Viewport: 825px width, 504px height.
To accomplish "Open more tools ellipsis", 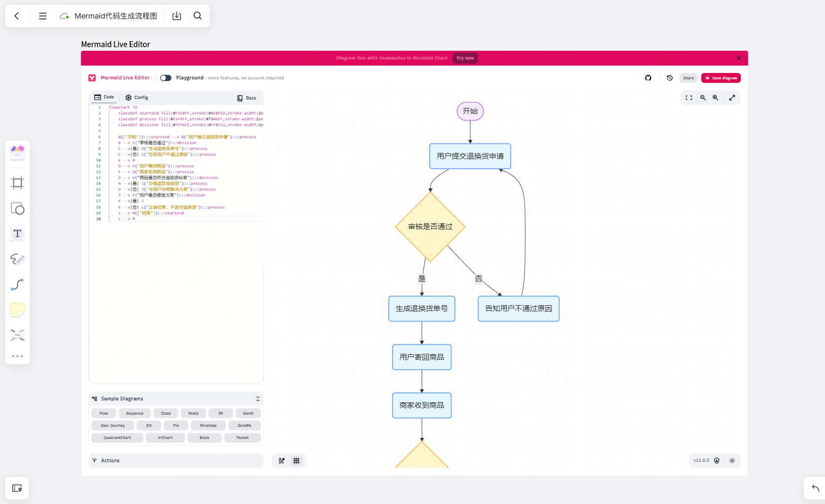I will tap(17, 356).
